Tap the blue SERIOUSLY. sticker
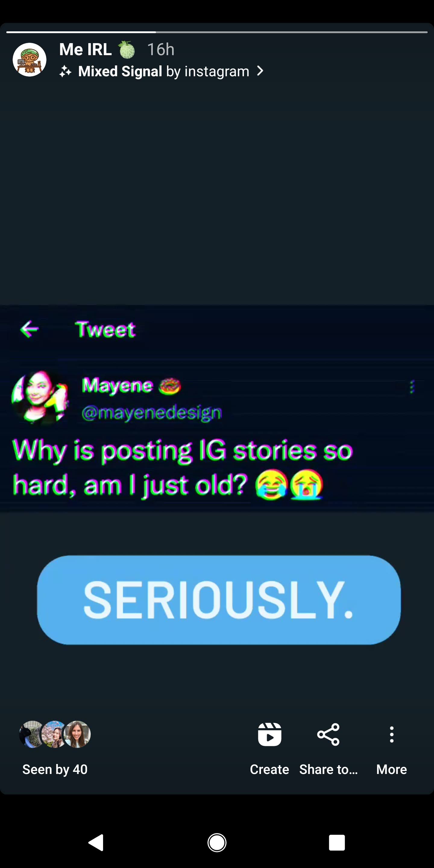Screen dimensions: 434x868 point(219,600)
